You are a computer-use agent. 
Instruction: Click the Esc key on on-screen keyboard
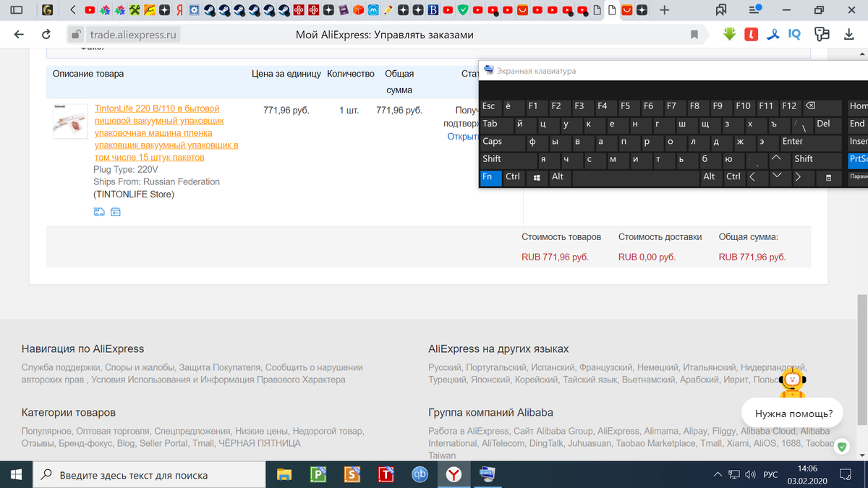[x=491, y=106]
